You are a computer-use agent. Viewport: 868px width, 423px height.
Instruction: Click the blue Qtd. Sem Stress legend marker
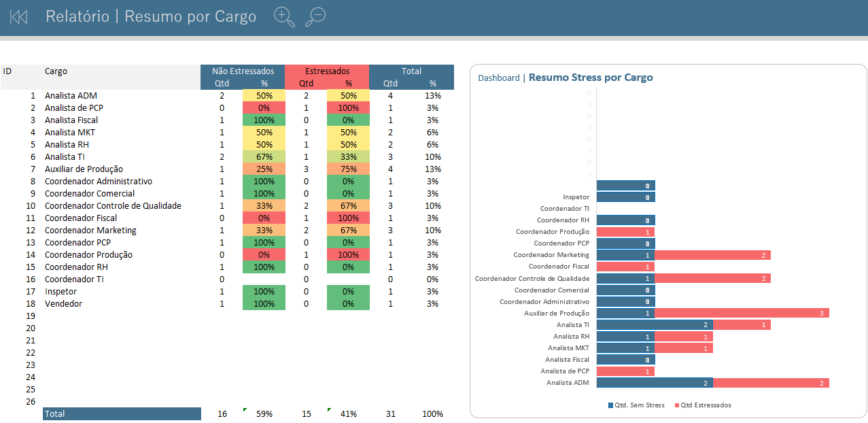[610, 405]
